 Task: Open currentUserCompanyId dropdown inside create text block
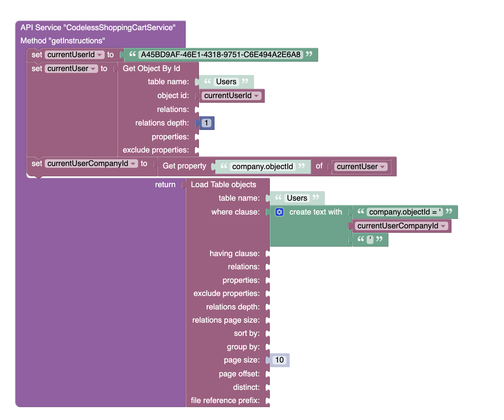pyautogui.click(x=443, y=226)
